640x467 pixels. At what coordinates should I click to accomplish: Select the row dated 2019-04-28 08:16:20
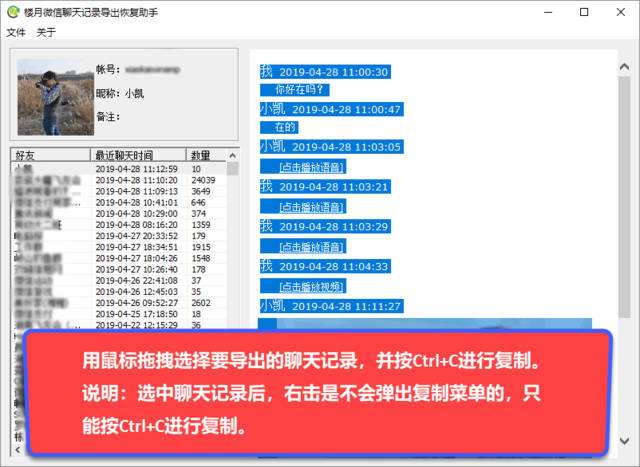pos(118,225)
